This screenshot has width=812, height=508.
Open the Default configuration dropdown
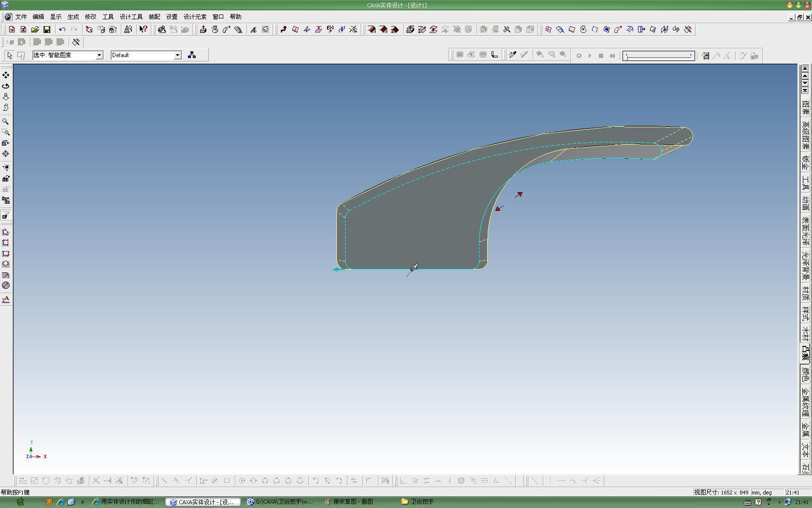(x=177, y=55)
